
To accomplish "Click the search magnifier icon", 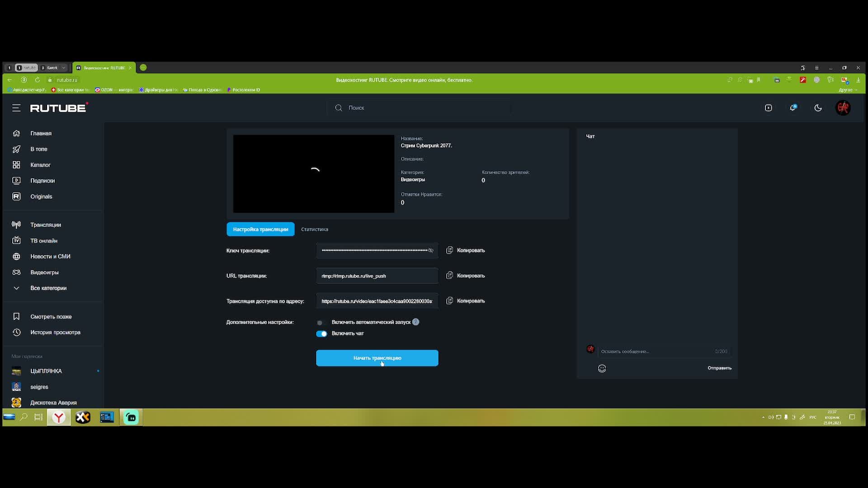I will click(339, 108).
